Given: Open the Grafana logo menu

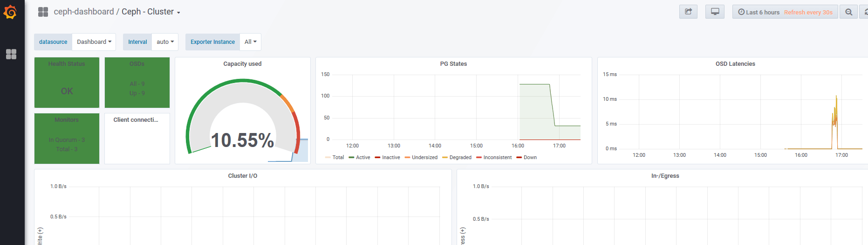Looking at the screenshot, I should (x=10, y=12).
